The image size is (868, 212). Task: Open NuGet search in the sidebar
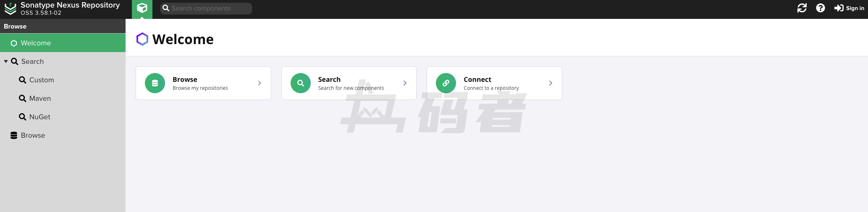pyautogui.click(x=39, y=117)
